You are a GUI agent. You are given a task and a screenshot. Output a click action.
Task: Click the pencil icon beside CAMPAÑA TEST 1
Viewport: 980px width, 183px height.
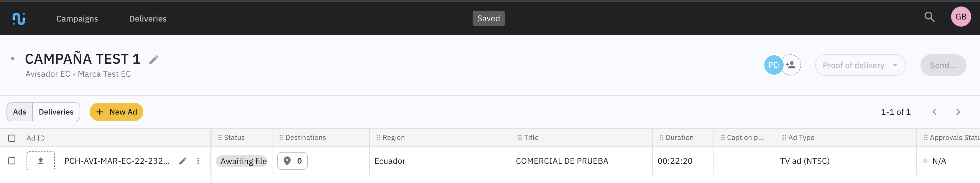pos(154,60)
